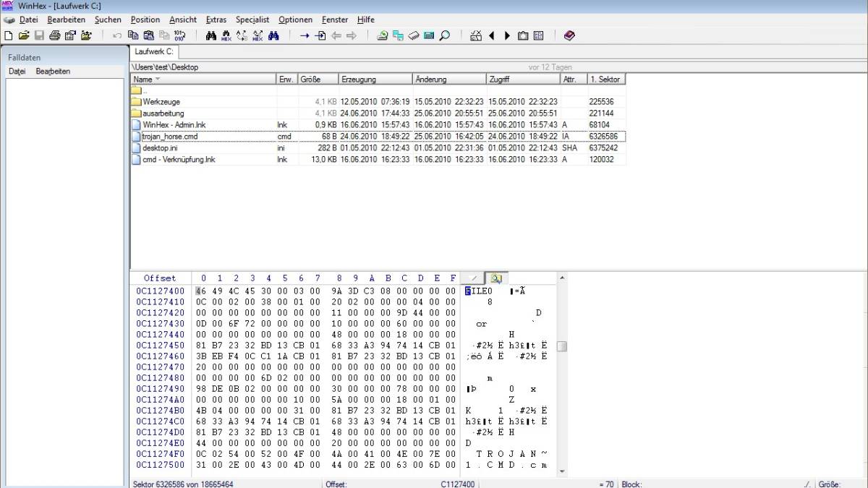Screen dimensions: 868x488
Task: Click the calculator icon in toolbar
Action: click(x=429, y=35)
